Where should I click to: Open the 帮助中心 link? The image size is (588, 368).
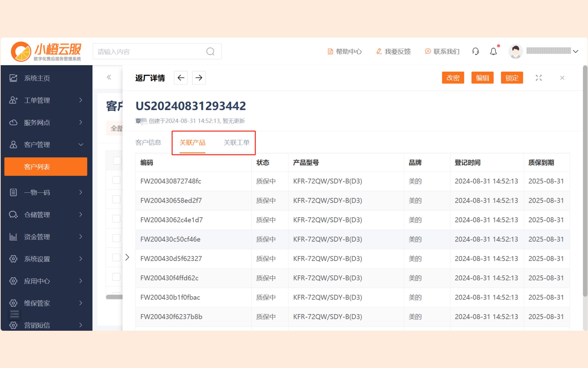point(345,51)
